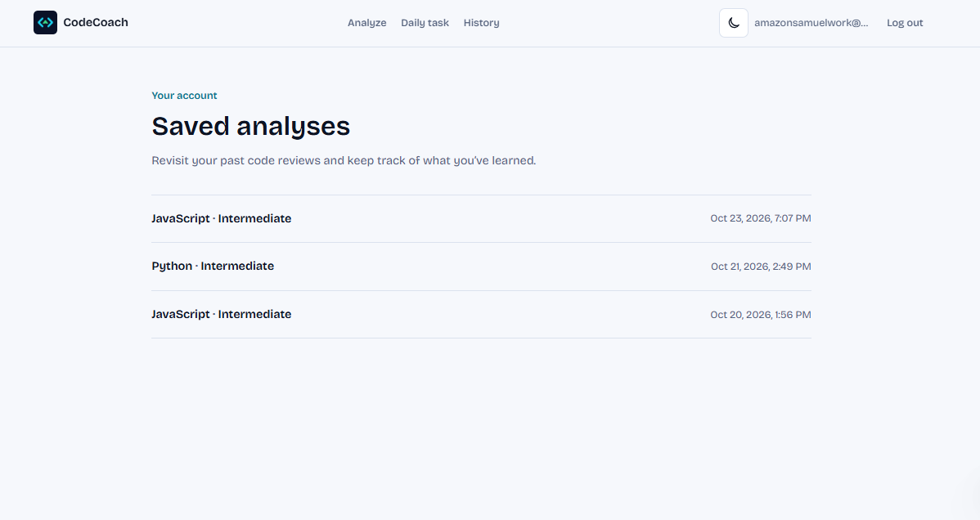
Task: Click Intermediate in the first JavaScript row
Action: pos(254,219)
